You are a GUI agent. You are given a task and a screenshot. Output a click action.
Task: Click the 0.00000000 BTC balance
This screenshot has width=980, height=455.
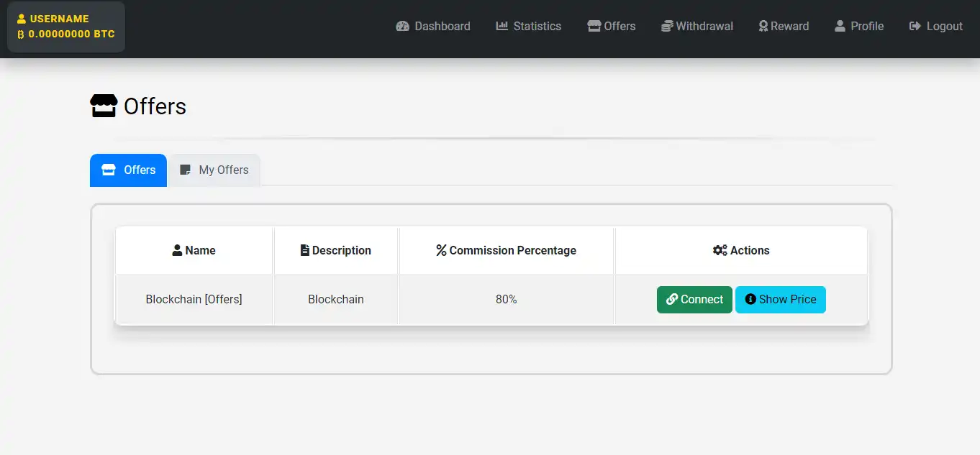[x=71, y=34]
